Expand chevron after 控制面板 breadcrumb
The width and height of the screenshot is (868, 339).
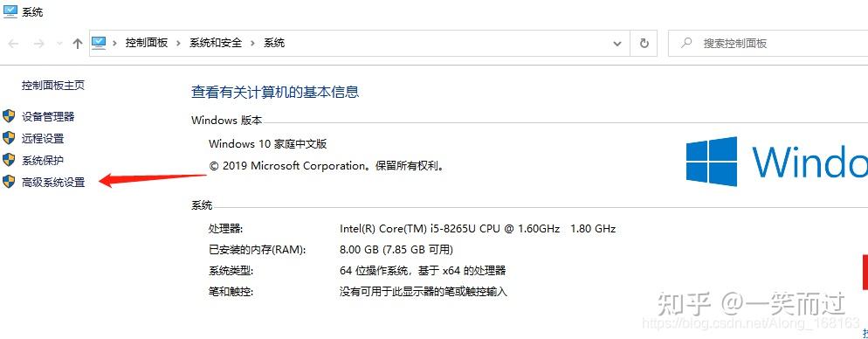coord(178,43)
